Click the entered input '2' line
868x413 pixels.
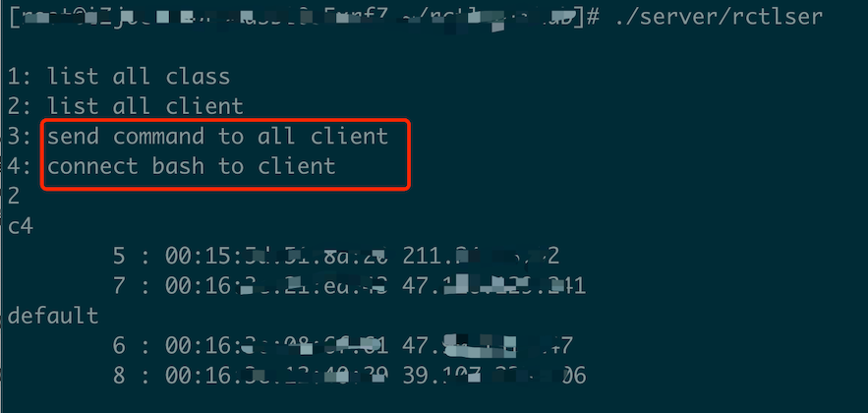[14, 196]
